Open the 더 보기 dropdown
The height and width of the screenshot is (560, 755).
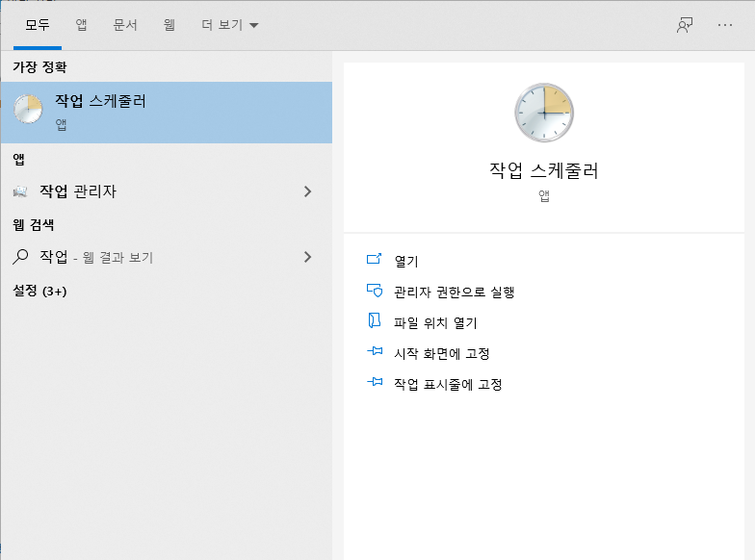point(229,25)
